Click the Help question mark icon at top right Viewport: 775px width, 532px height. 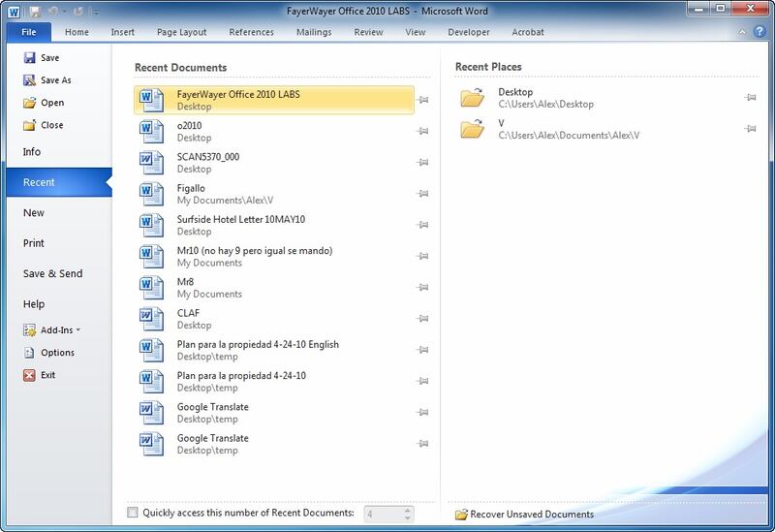point(761,32)
